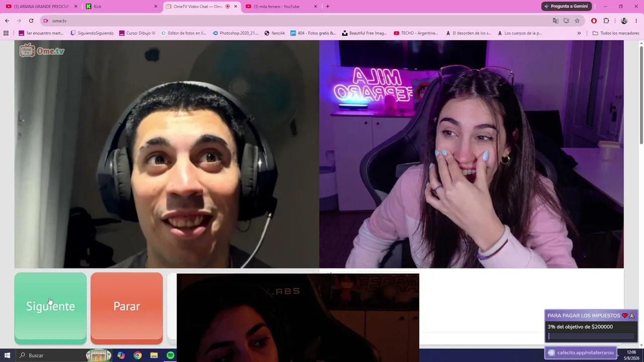The height and width of the screenshot is (362, 644).
Task: Switch to the Kick tab
Action: tap(121, 7)
